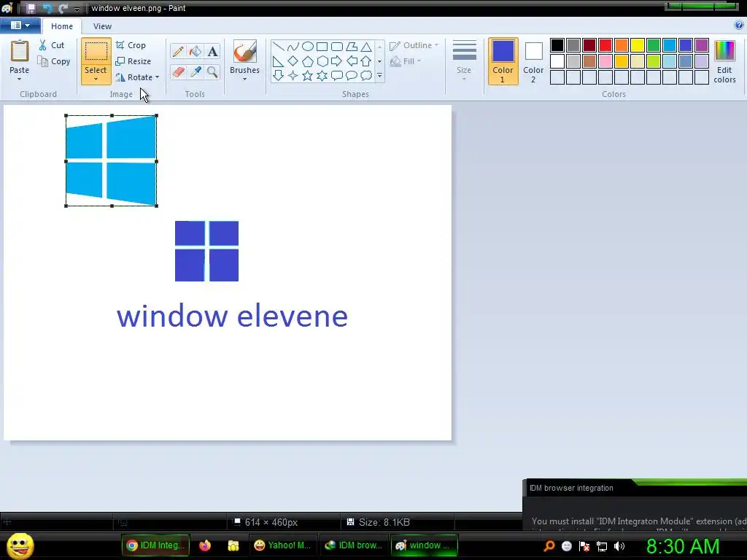Viewport: 747px width, 560px height.
Task: Open the Rotate dropdown
Action: pos(137,77)
